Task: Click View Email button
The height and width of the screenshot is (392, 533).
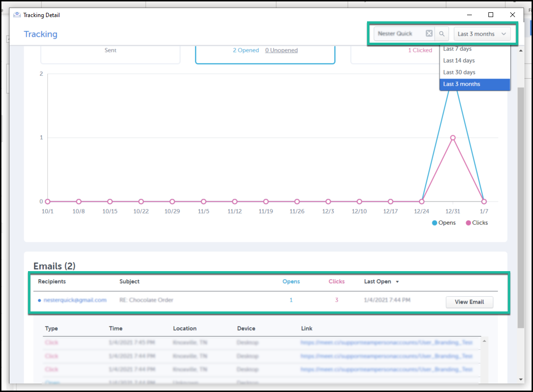Action: coord(469,302)
